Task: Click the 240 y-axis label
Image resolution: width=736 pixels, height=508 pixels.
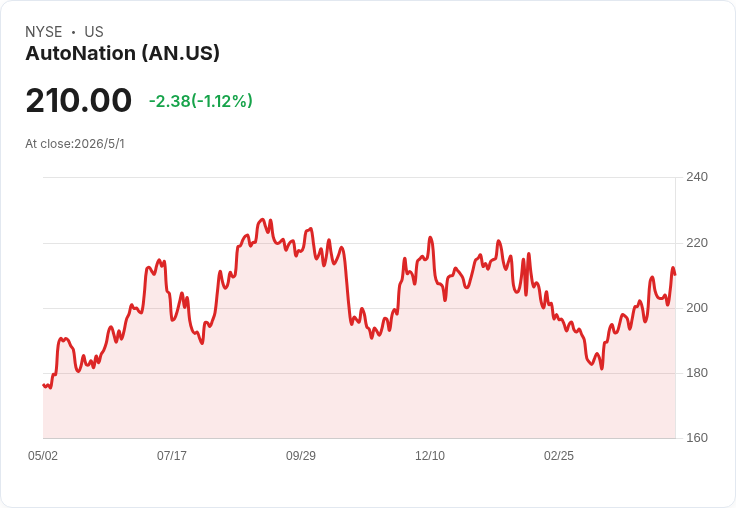Action: 697,177
